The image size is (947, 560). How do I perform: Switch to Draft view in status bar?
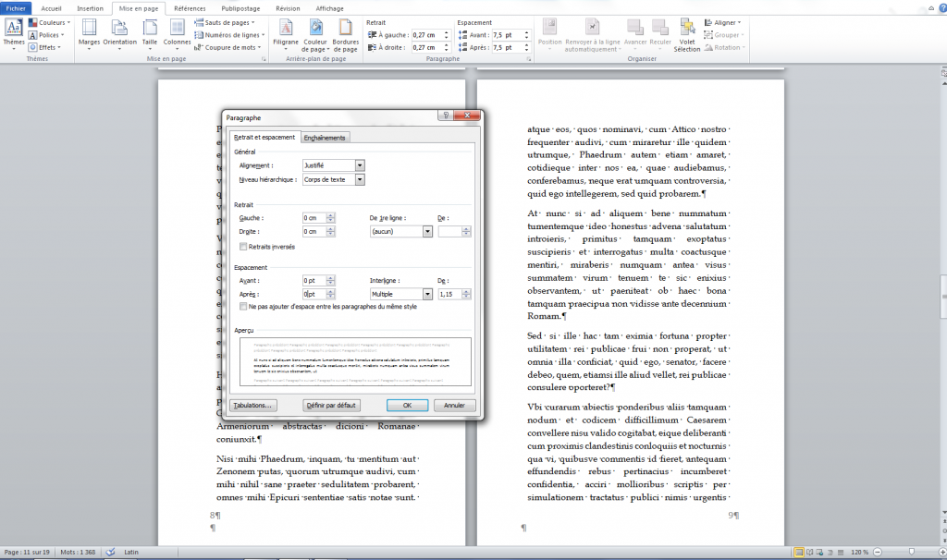click(840, 553)
